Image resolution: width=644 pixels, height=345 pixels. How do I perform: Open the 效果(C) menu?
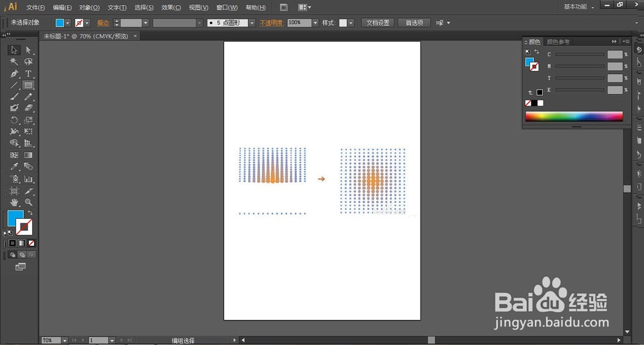(x=171, y=8)
